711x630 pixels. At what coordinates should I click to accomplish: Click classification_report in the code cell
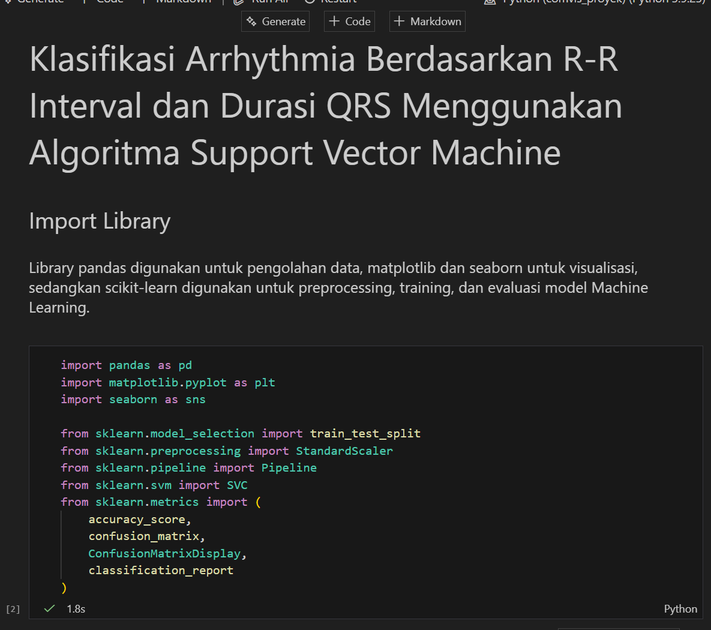click(161, 570)
